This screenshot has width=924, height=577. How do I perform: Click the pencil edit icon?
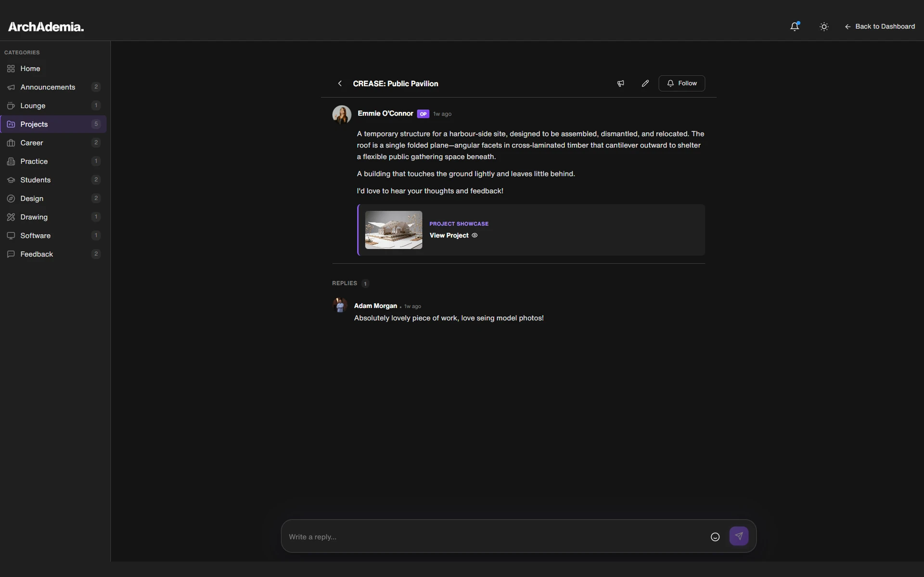point(645,83)
